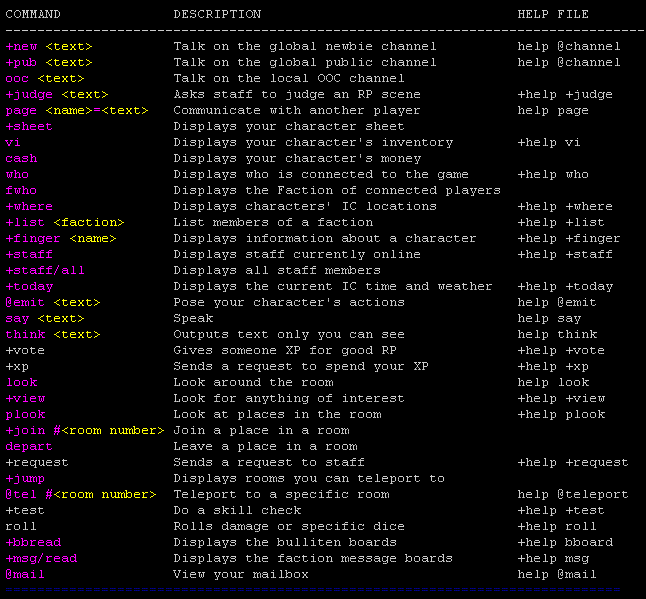Select the +jump command entry
The width and height of the screenshot is (646, 599).
[25, 478]
